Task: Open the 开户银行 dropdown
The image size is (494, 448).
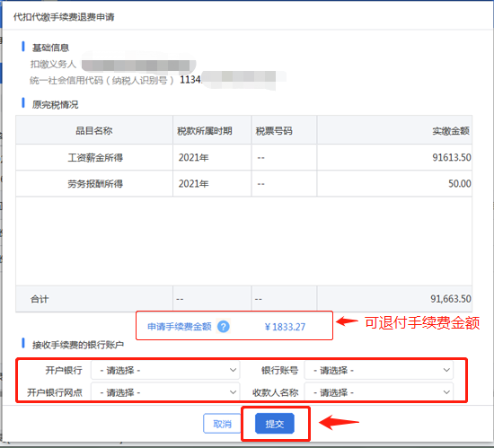Action: pyautogui.click(x=165, y=370)
